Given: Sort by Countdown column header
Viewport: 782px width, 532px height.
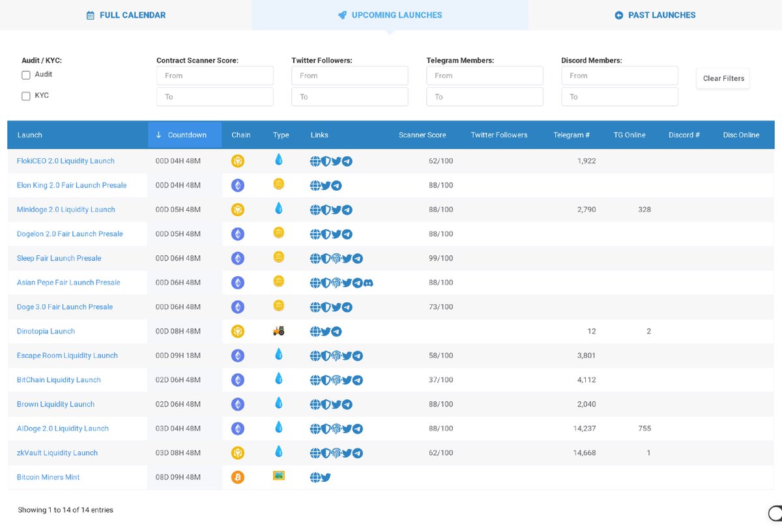Looking at the screenshot, I should point(185,135).
